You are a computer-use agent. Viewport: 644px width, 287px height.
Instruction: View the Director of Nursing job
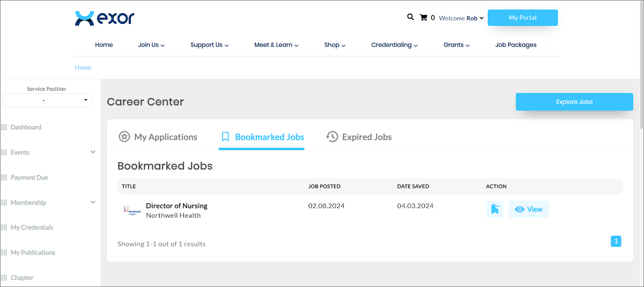point(528,209)
